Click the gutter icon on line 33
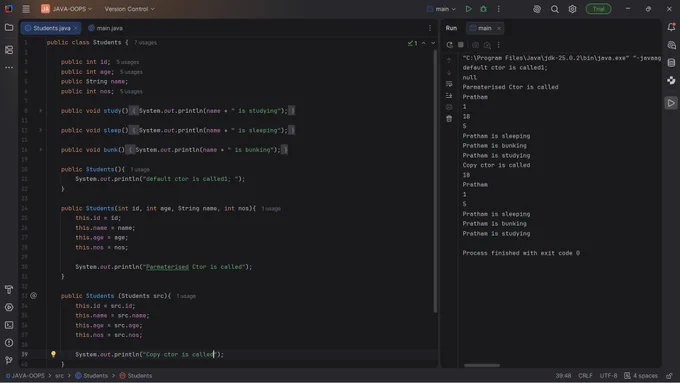The width and height of the screenshot is (680, 383). (33, 295)
